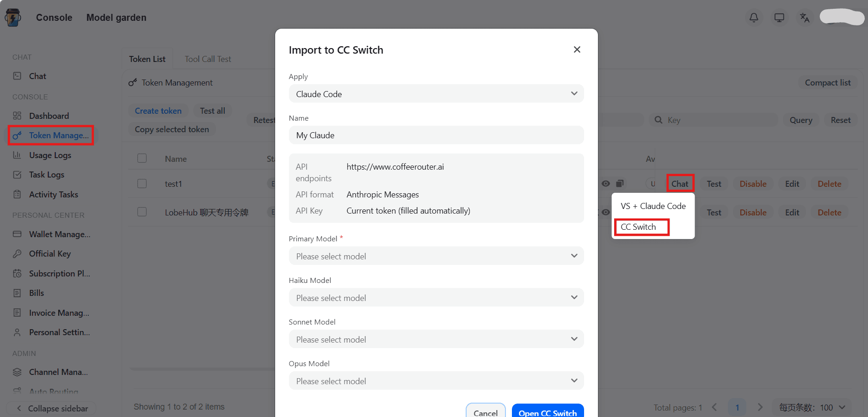
Task: Click the search magnifier icon in Key field
Action: tap(659, 120)
